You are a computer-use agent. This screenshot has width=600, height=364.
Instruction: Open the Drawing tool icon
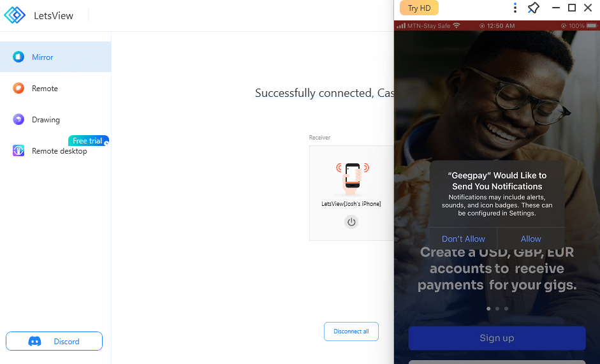(x=18, y=119)
